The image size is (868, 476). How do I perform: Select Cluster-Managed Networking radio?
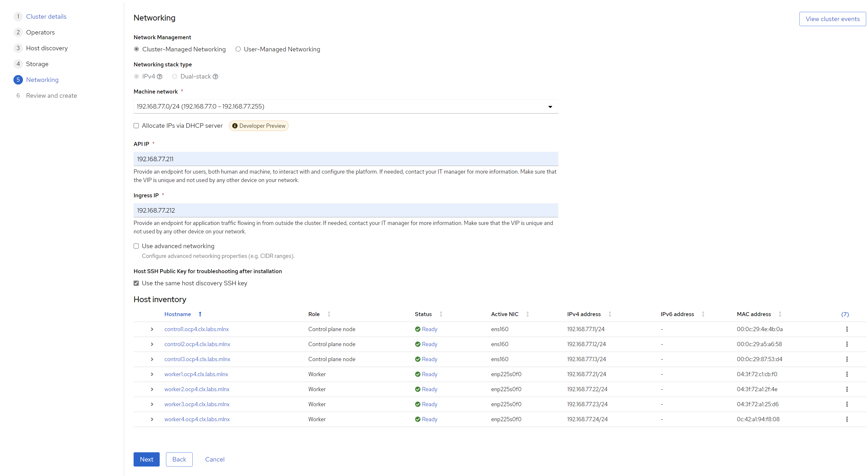136,49
